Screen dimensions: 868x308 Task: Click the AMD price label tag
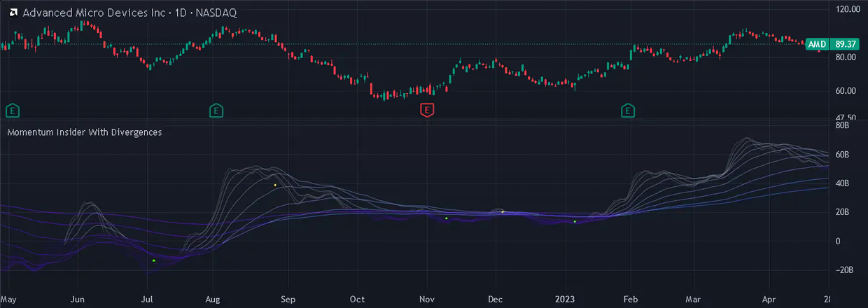coord(816,44)
